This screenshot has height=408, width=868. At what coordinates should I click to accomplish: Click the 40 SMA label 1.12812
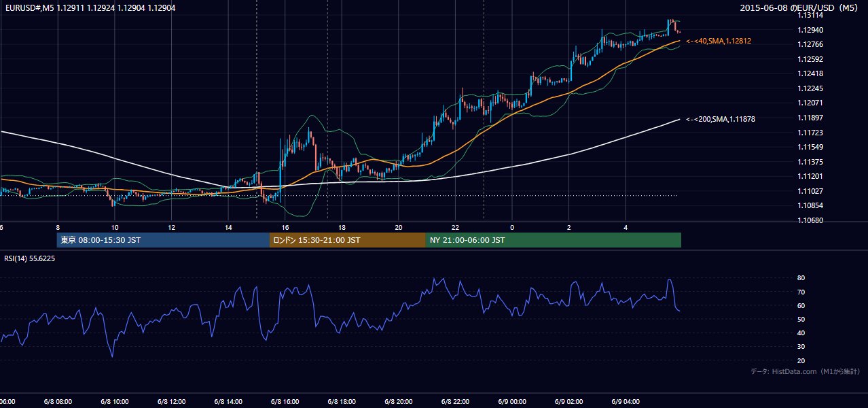[719, 41]
